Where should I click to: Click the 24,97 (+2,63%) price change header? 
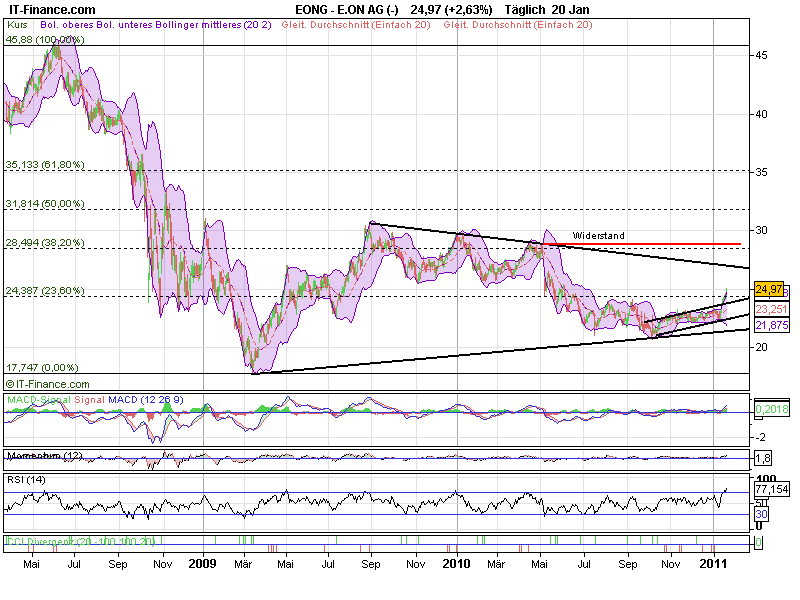click(451, 10)
